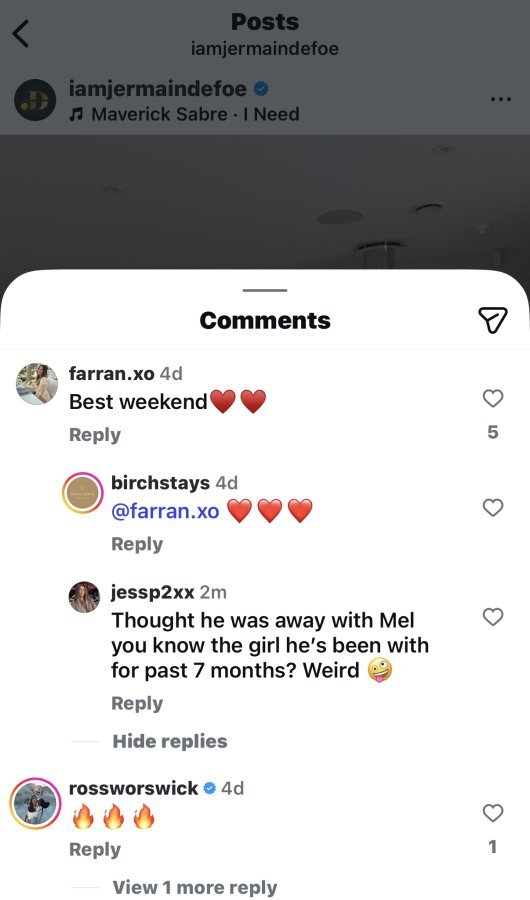Image resolution: width=530 pixels, height=900 pixels.
Task: Open jessp2xx's profile avatar
Action: pos(84,597)
